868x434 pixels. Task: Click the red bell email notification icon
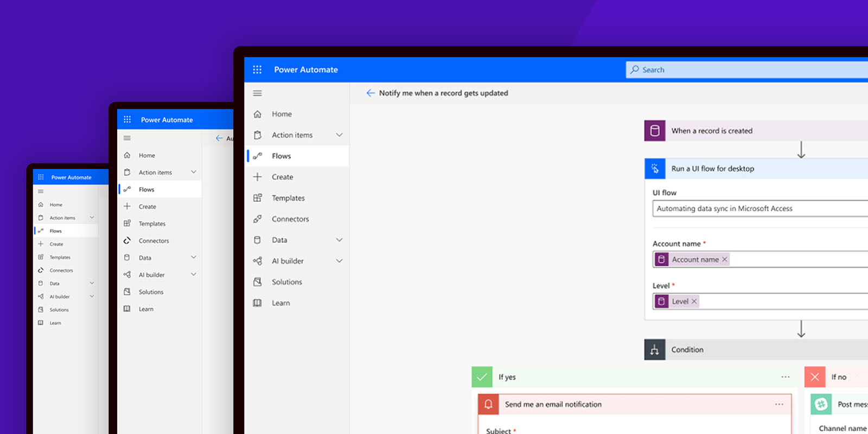[x=488, y=405]
